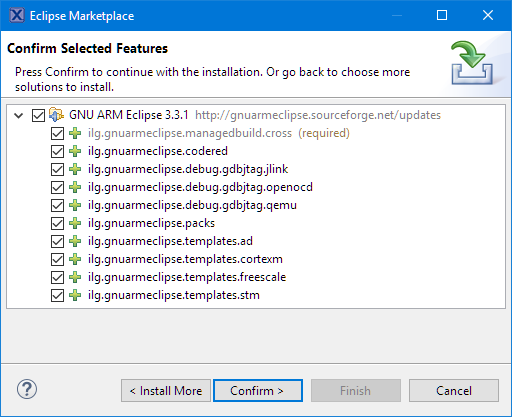Select ilg.gnuarmeclipse.packs row text
This screenshot has width=512, height=417.
[151, 223]
